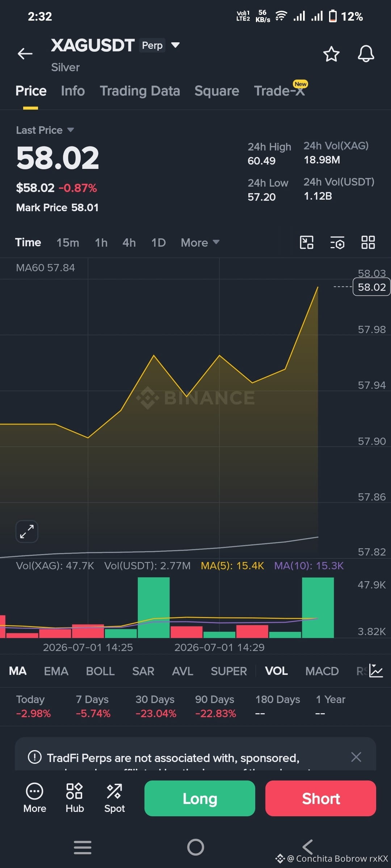391x868 pixels.
Task: Tap the 24h Low value 57.20
Action: [261, 197]
